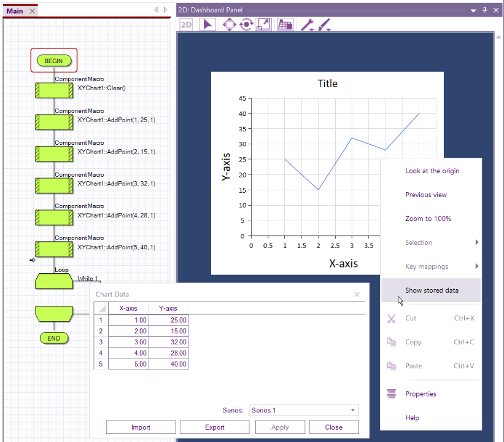The height and width of the screenshot is (442, 504).
Task: Pin the Dashboard Panel window
Action: coord(484,10)
